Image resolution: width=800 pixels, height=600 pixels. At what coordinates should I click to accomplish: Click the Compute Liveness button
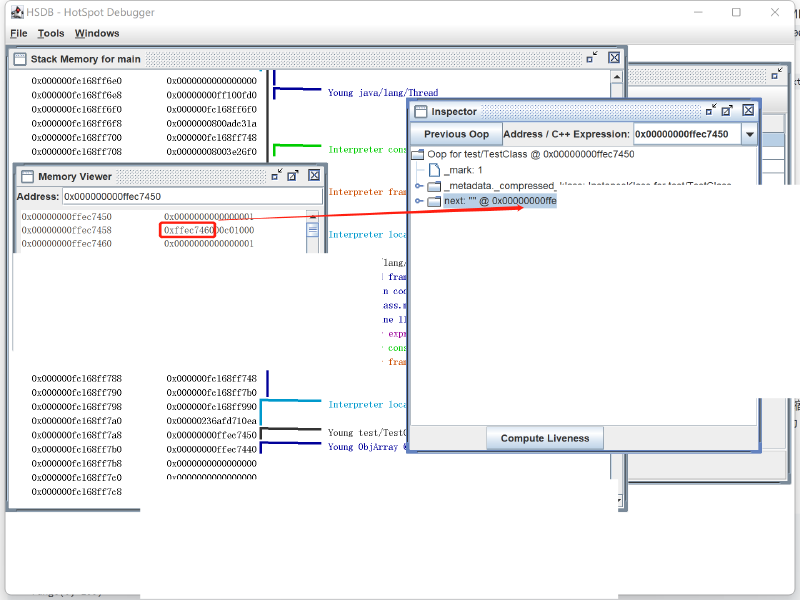point(545,438)
